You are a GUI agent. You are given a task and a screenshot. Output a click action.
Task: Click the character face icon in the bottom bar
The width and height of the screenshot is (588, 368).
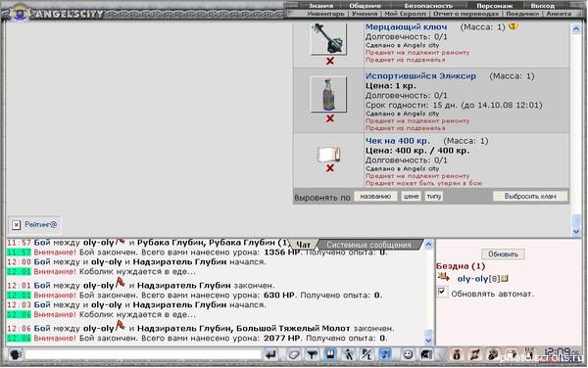click(493, 354)
